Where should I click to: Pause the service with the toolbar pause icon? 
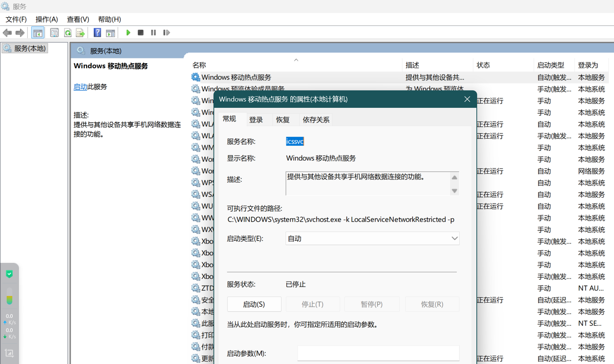tap(153, 33)
